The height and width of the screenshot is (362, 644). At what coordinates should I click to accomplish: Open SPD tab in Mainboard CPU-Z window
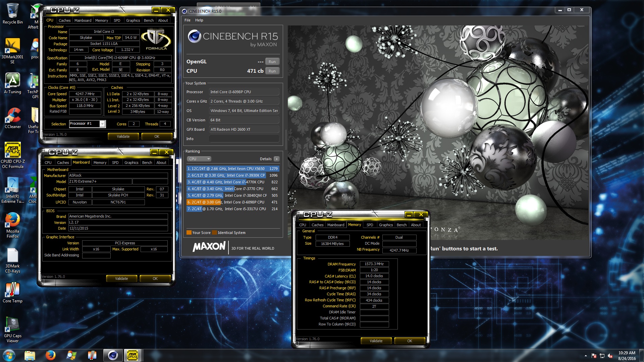(x=115, y=163)
